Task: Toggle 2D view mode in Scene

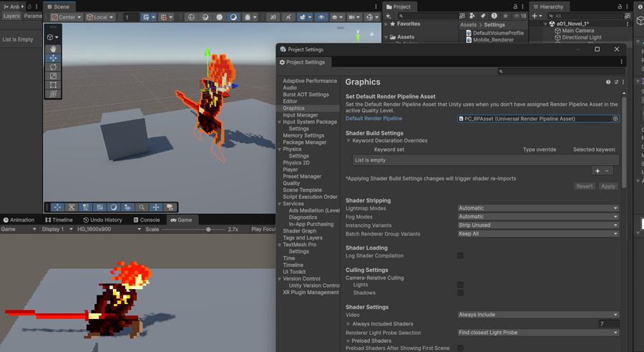Action: 273,17
